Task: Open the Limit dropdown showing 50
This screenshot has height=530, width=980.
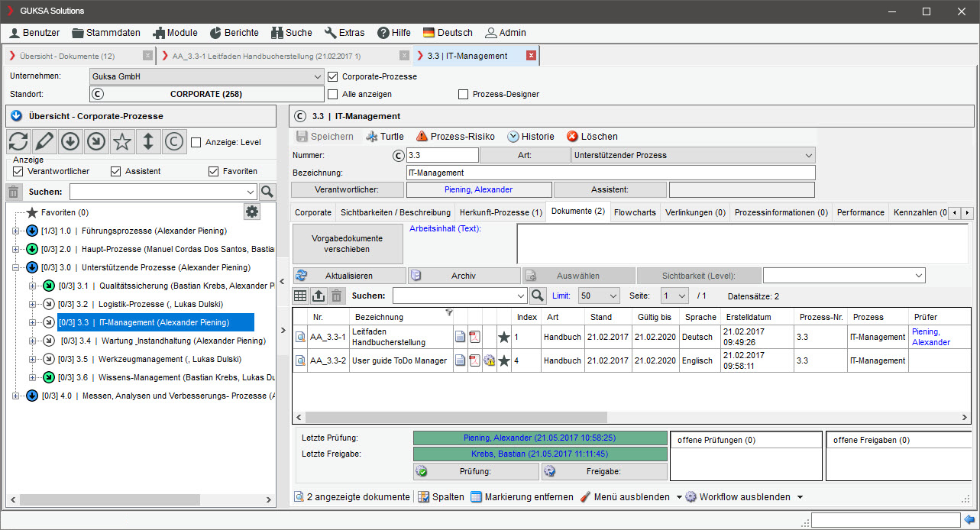Action: pyautogui.click(x=599, y=296)
